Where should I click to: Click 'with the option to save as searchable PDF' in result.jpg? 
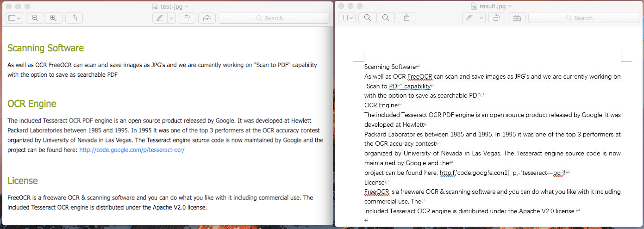click(x=422, y=95)
